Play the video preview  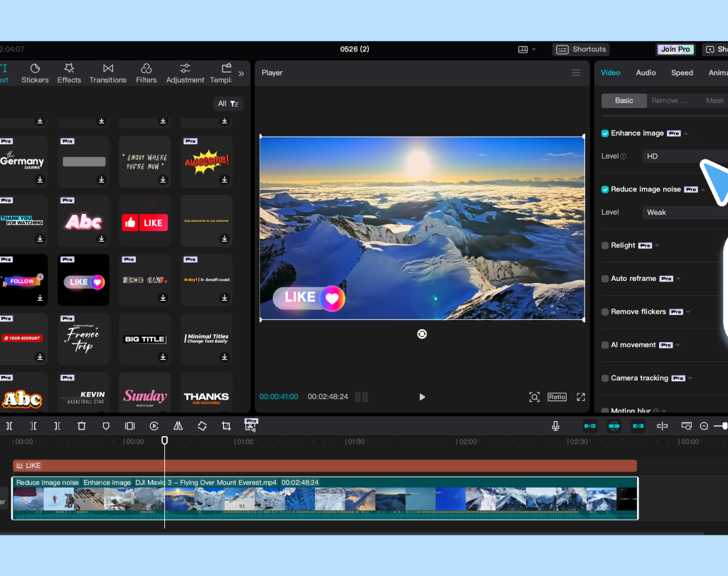[x=422, y=398]
